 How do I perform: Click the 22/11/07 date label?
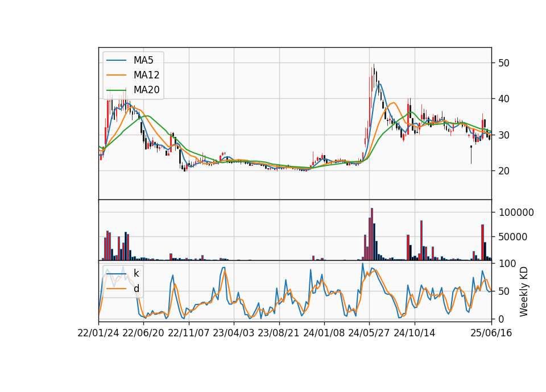tap(189, 333)
